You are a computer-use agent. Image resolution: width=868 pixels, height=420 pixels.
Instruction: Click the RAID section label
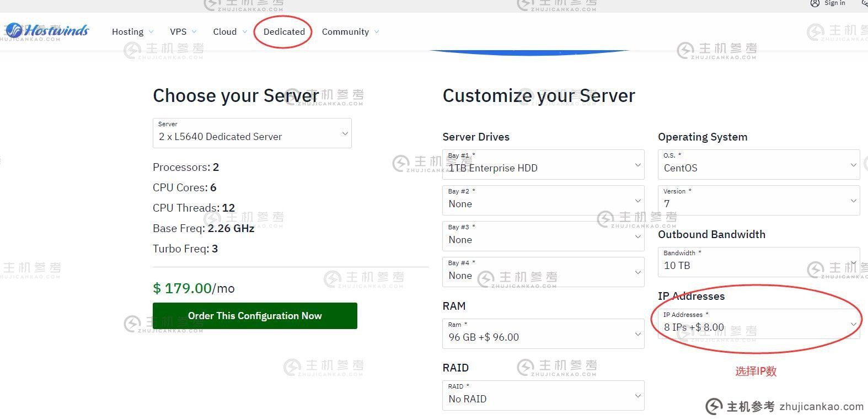[456, 368]
